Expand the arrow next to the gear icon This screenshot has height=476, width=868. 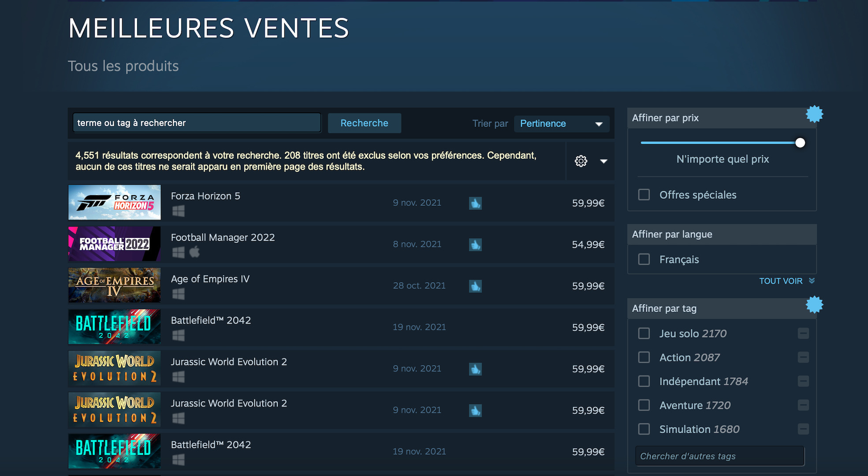[x=604, y=161]
